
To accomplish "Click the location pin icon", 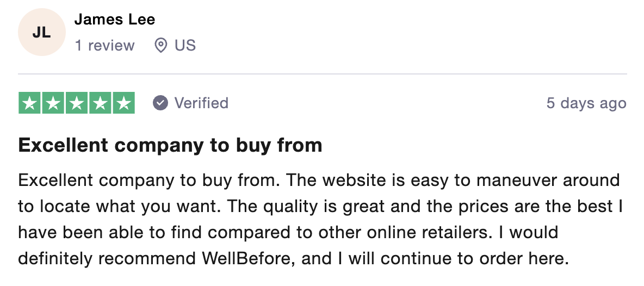I will (160, 45).
